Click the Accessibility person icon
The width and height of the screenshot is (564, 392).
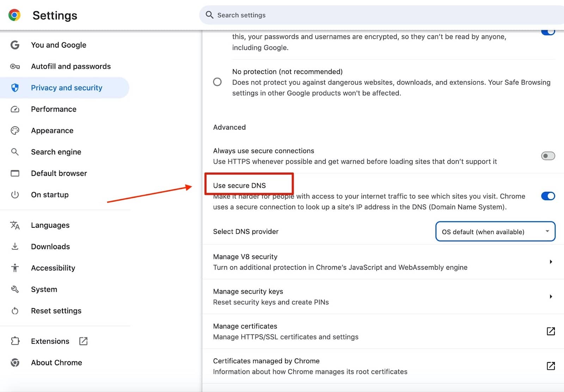[15, 268]
